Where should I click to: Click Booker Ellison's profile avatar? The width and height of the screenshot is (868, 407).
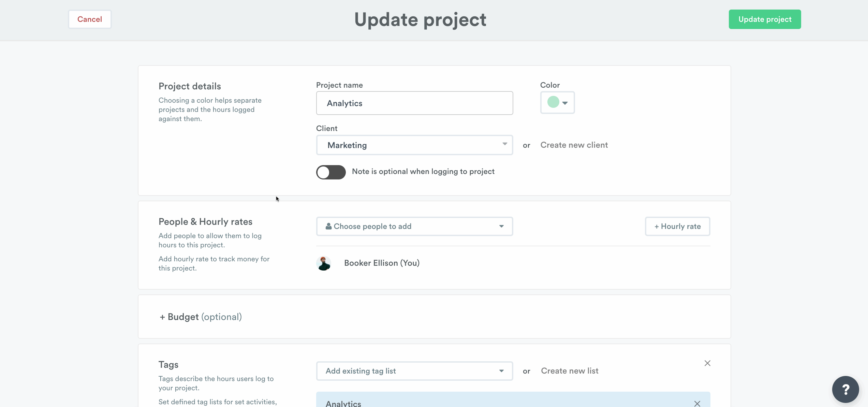click(x=323, y=263)
